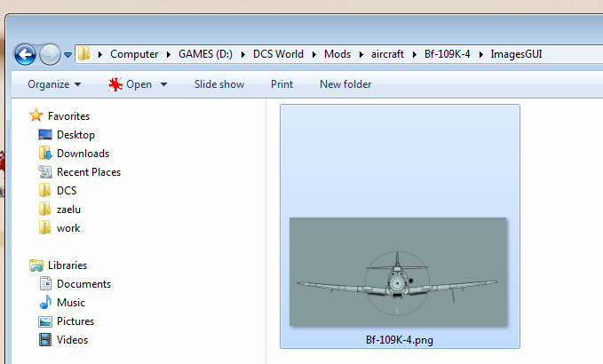
Task: Open the recent pages dropdown arrow
Action: pyautogui.click(x=68, y=55)
